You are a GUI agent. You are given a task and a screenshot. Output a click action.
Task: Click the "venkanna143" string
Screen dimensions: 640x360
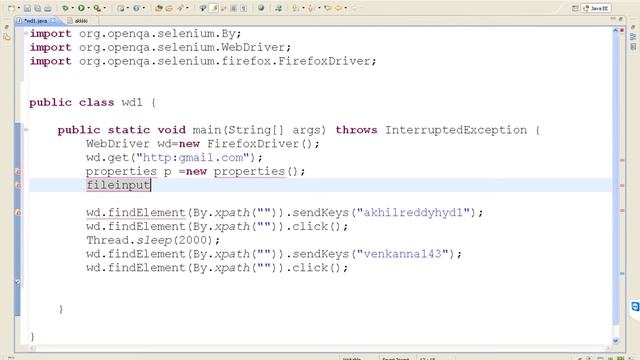click(x=403, y=254)
